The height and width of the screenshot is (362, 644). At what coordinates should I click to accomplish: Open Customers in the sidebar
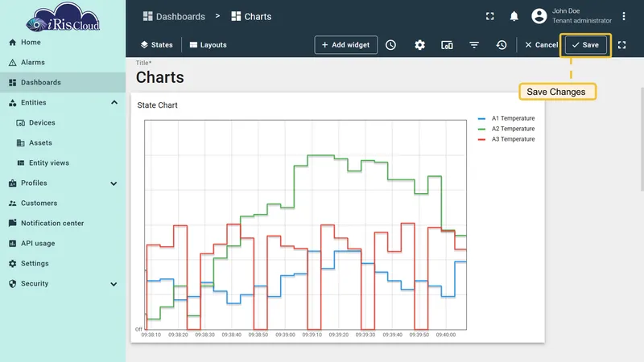pyautogui.click(x=63, y=204)
